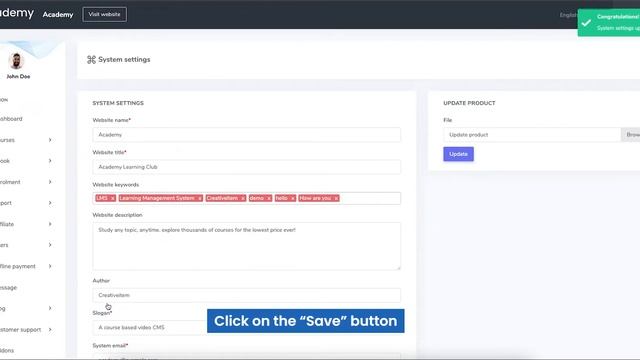Expand the Enrolment sidebar chevron
Screen dimensions: 640x360
pyautogui.click(x=50, y=182)
